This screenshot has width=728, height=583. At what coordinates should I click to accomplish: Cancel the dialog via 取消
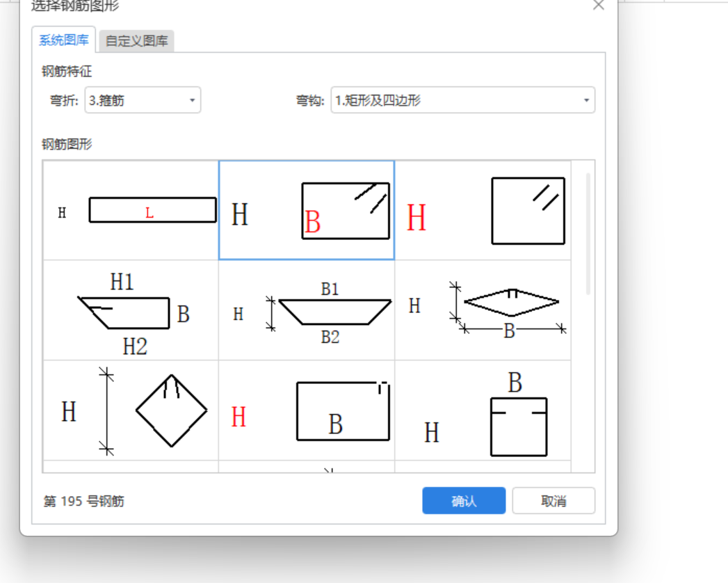553,500
